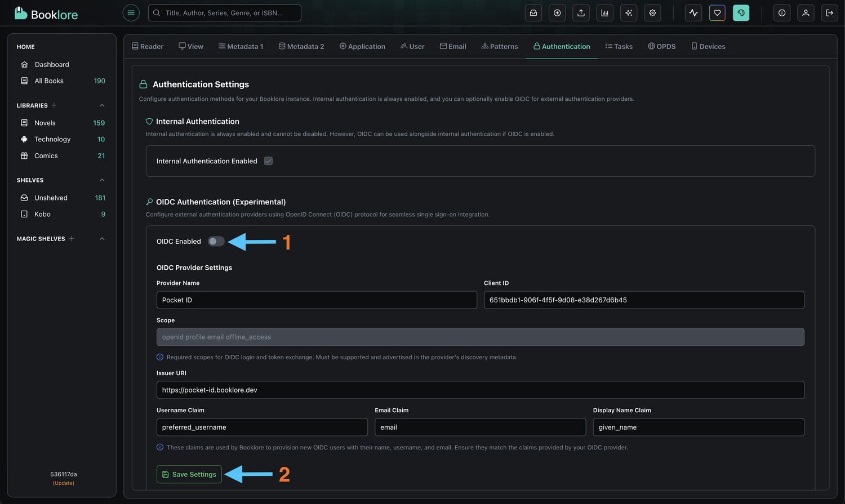The image size is (845, 504).
Task: Click the Internal Authentication Enabled checkbox
Action: [x=268, y=160]
